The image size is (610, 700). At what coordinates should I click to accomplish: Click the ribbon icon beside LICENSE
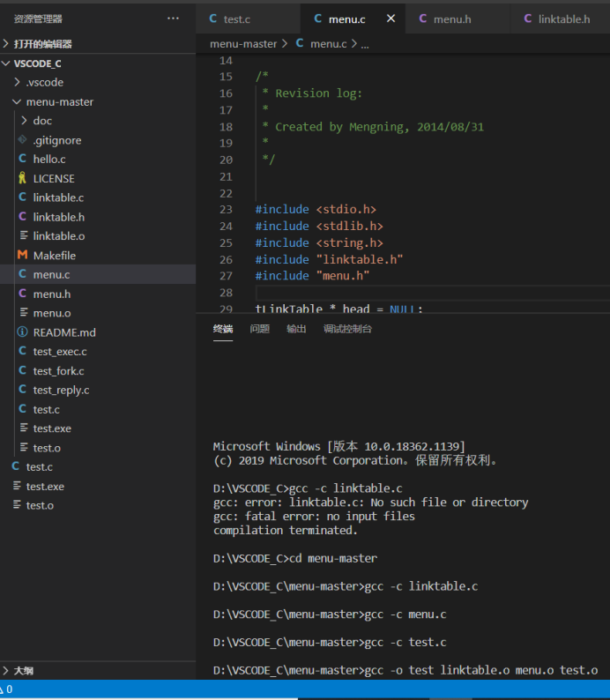(x=22, y=178)
